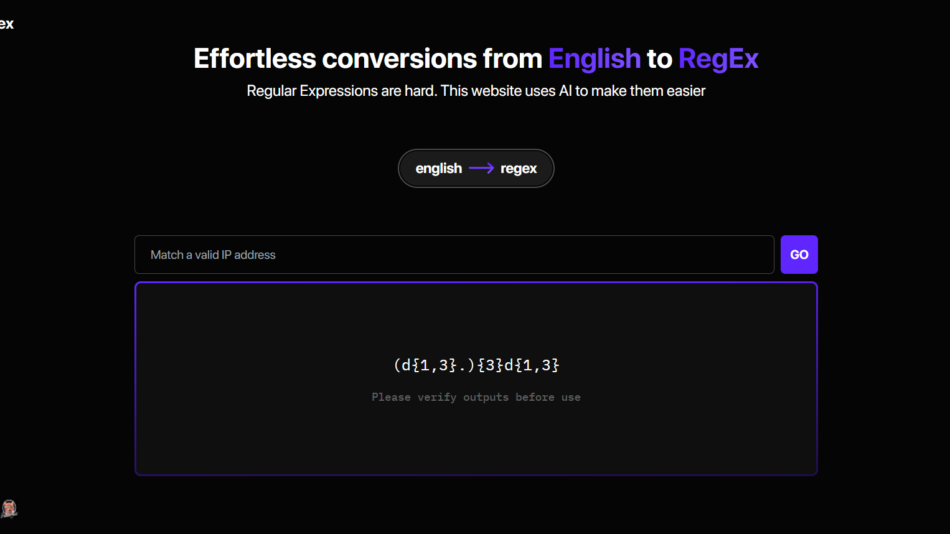The width and height of the screenshot is (950, 534).
Task: Click the 'Regular Expressions are hard' subtitle
Action: click(x=476, y=91)
